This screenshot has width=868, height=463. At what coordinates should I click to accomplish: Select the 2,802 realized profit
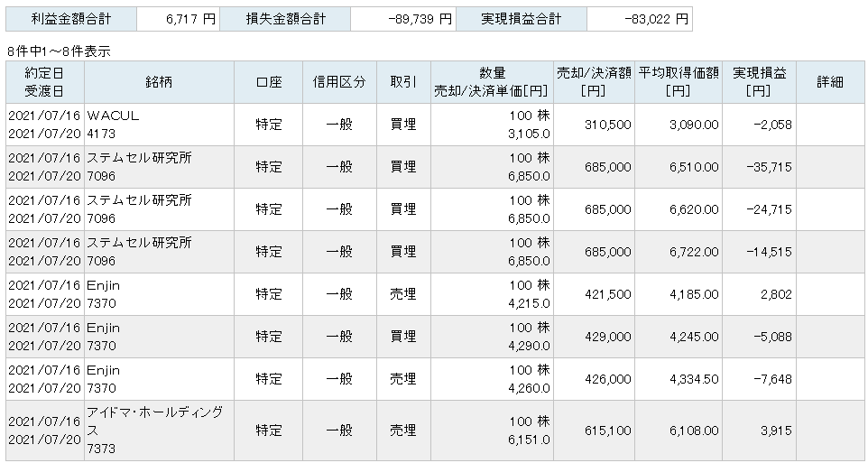(x=776, y=294)
